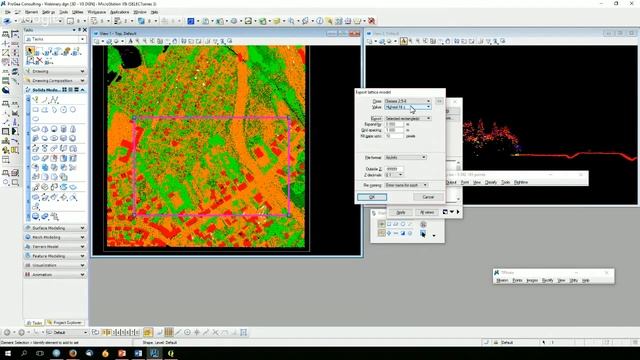Click All views button below the export dialog
640x360 pixels.
pos(427,212)
